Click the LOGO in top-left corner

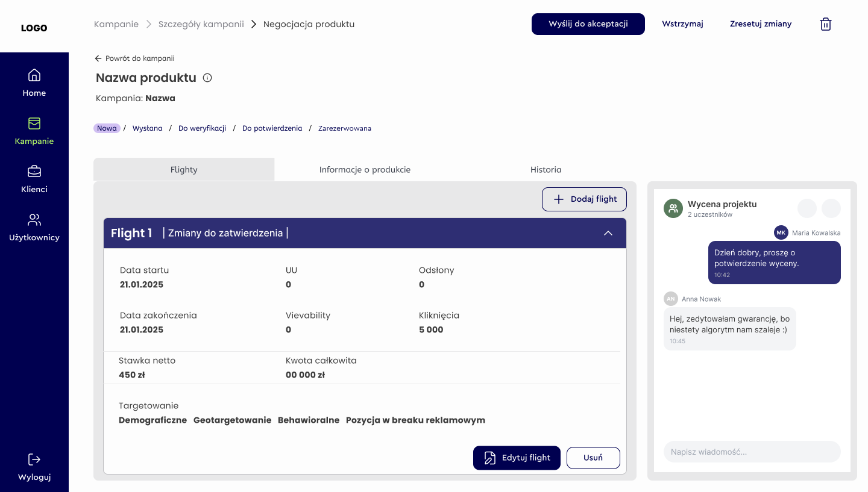point(34,28)
